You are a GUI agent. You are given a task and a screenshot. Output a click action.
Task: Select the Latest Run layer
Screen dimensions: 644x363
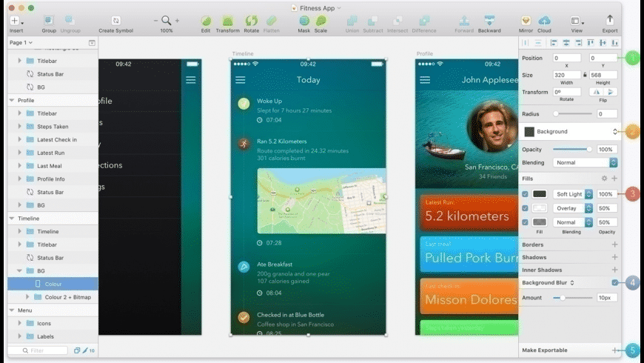point(53,153)
